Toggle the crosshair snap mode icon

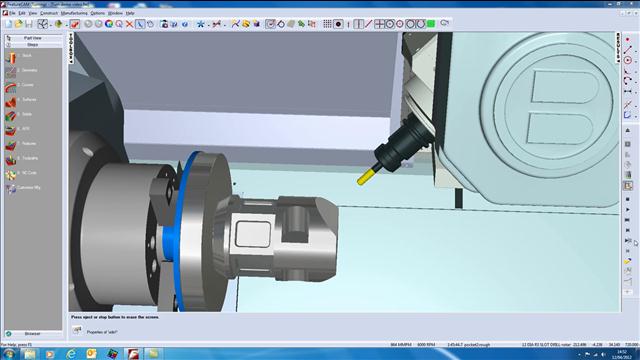[x=379, y=24]
